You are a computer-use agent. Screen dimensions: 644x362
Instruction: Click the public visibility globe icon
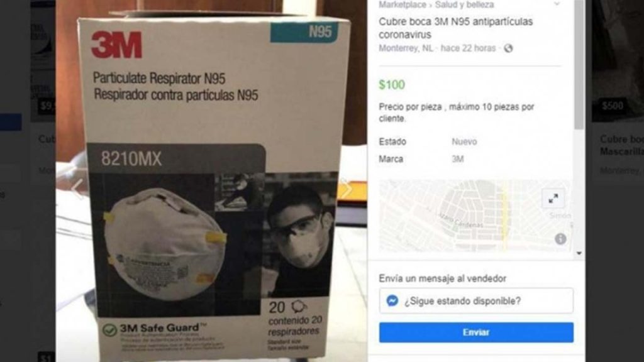pyautogui.click(x=508, y=48)
